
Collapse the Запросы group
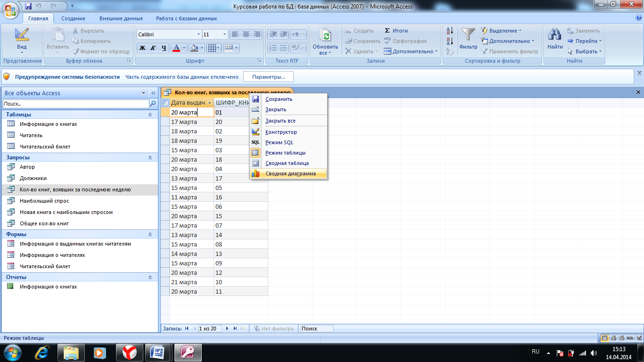pyautogui.click(x=150, y=157)
